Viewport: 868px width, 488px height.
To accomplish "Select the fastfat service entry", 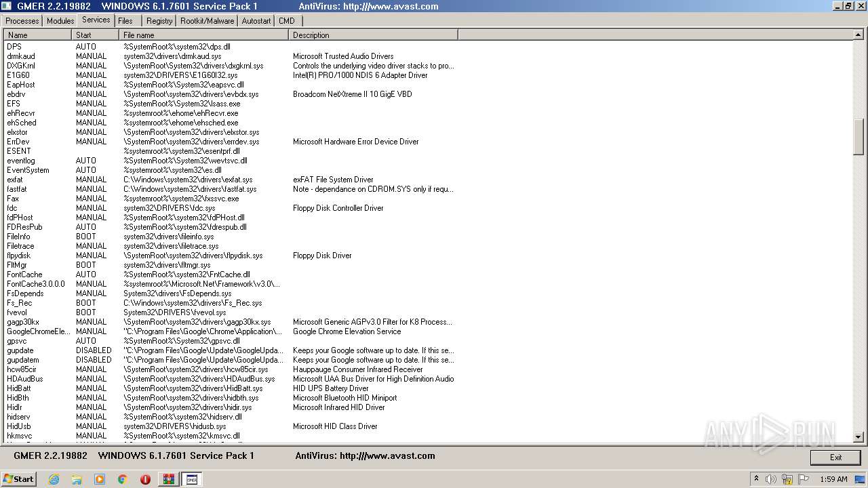I will click(231, 189).
